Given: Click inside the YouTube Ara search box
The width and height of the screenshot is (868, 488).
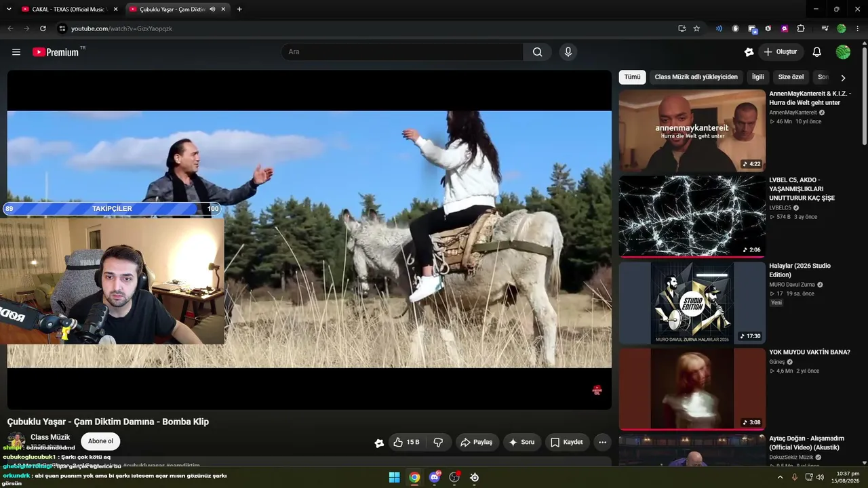Looking at the screenshot, I should click(x=402, y=52).
